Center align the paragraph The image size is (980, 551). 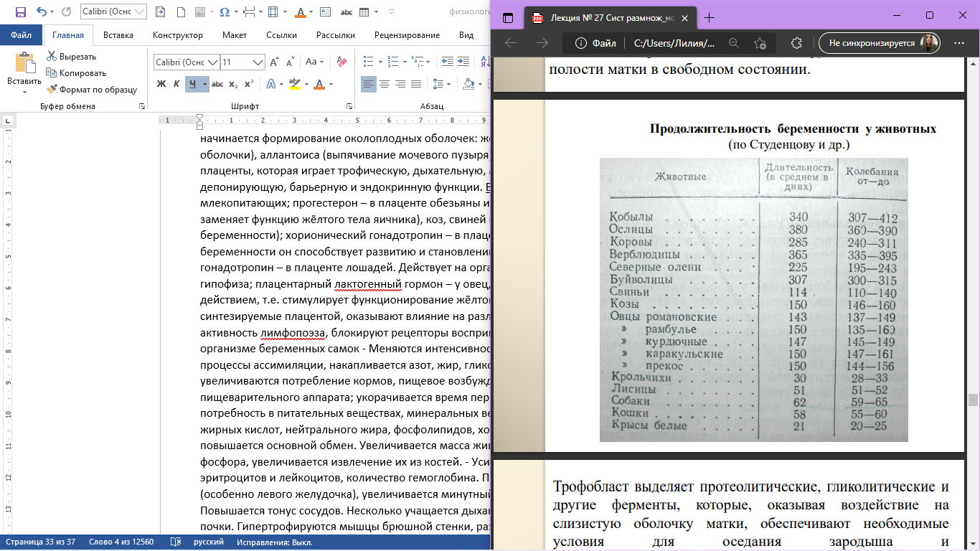pyautogui.click(x=385, y=84)
